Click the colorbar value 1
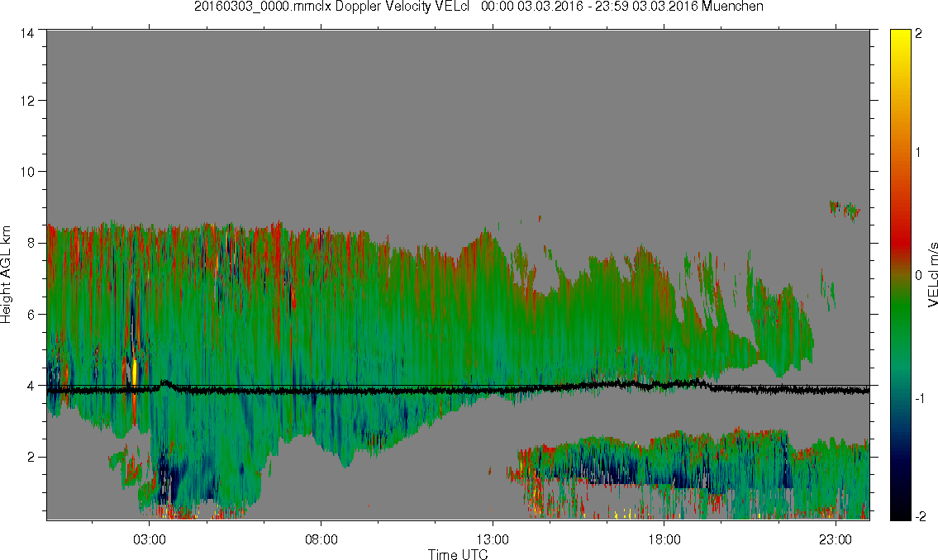 [919, 153]
